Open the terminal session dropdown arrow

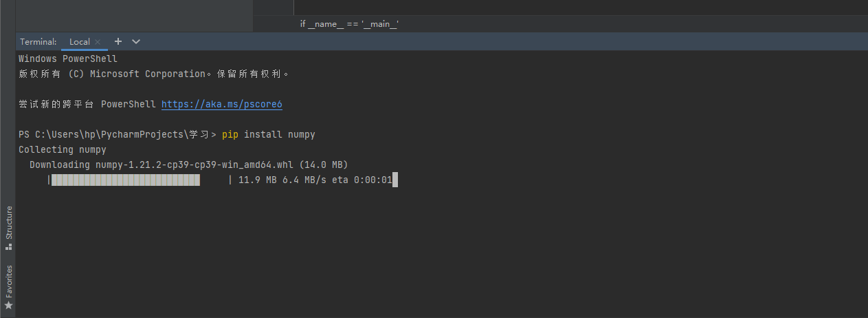coord(136,42)
